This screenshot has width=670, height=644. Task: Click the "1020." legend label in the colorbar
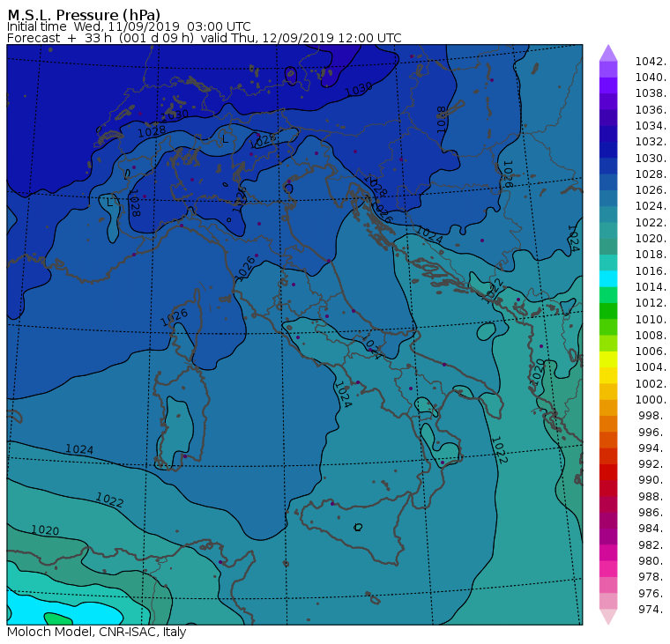click(x=651, y=239)
